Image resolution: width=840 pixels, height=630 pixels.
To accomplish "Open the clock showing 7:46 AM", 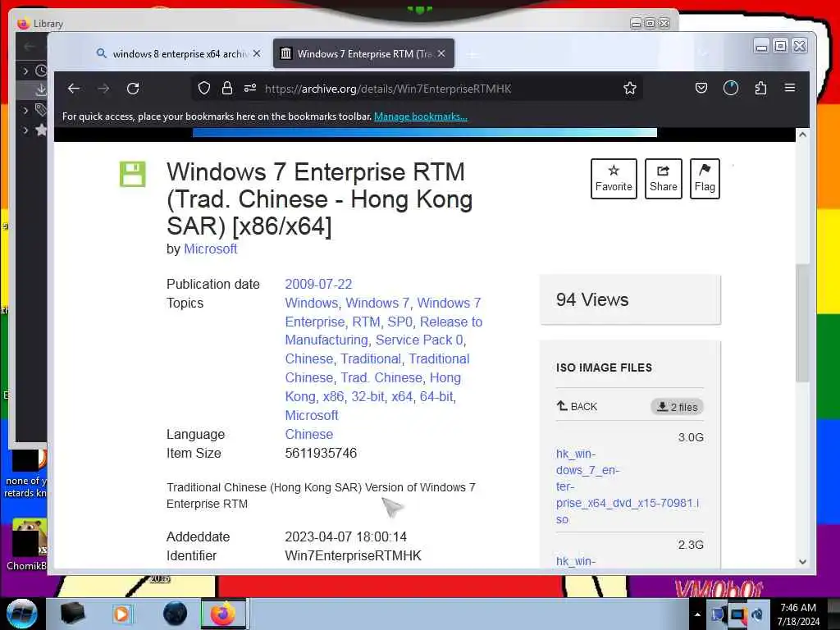I will point(798,614).
